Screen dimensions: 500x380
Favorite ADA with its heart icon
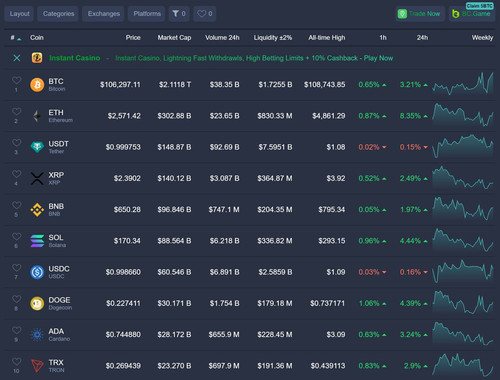tap(16, 330)
